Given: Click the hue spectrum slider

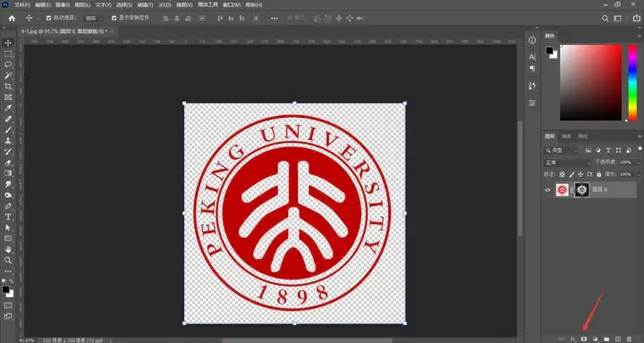Looking at the screenshot, I should click(632, 82).
